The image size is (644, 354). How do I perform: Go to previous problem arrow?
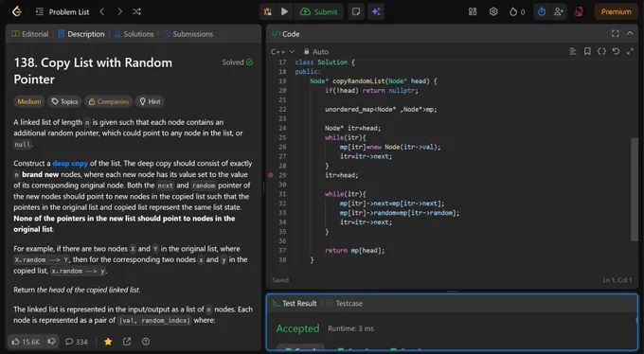point(102,12)
